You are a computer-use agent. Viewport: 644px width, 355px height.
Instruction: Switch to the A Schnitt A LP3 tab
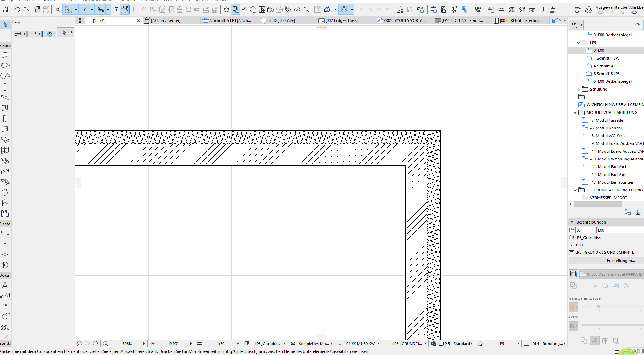click(230, 20)
